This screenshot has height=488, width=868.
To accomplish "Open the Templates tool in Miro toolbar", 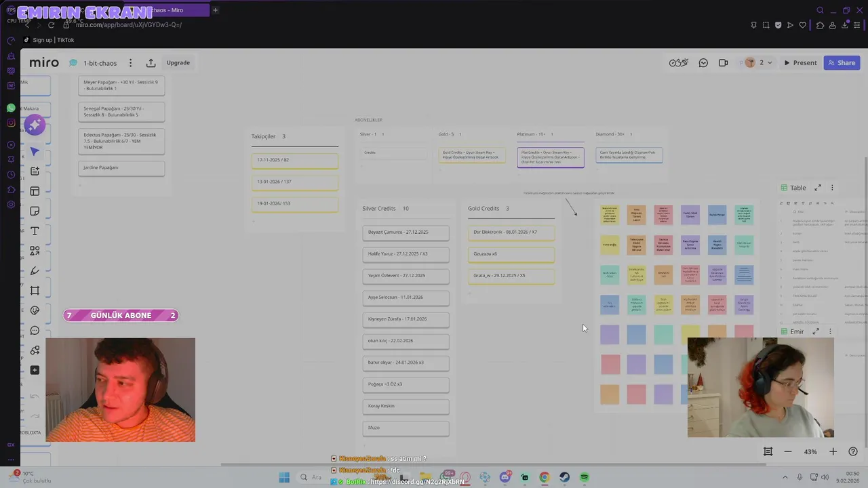I will click(x=35, y=171).
